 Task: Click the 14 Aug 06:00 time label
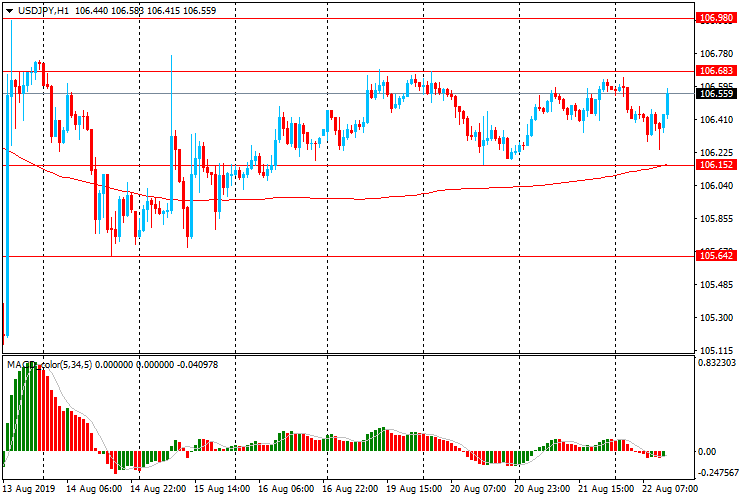click(x=93, y=488)
